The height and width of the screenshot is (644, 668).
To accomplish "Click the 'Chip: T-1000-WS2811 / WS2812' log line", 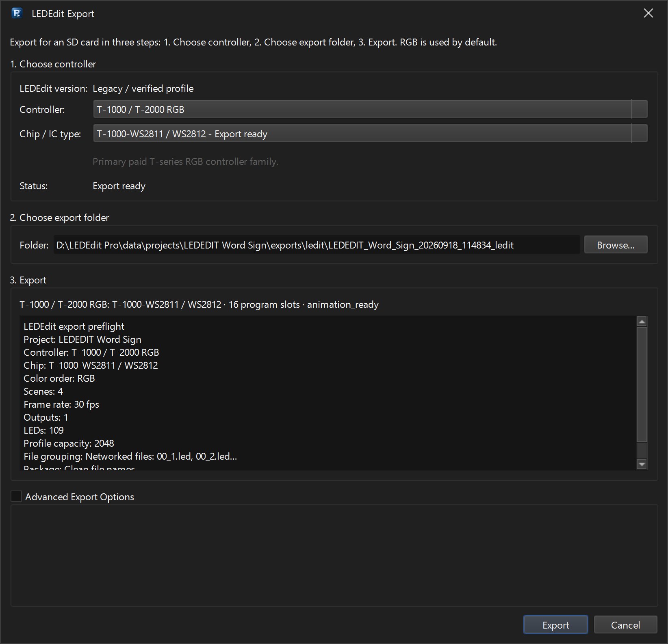I will (91, 365).
